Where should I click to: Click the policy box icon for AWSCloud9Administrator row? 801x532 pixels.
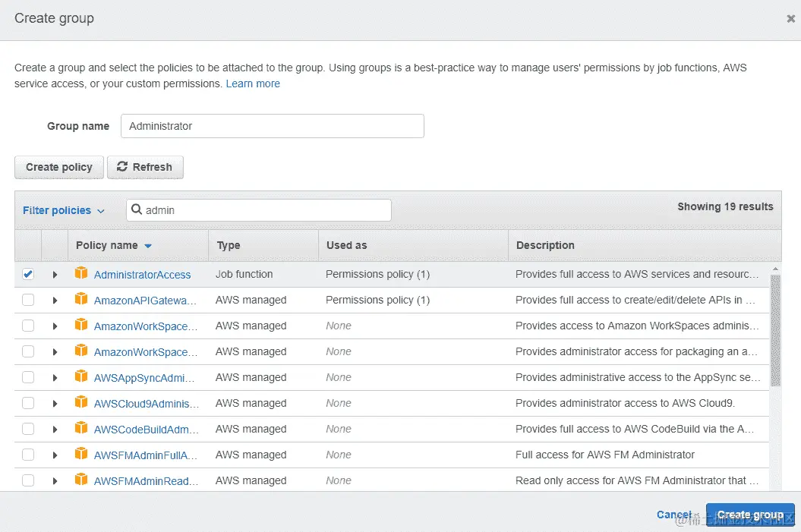[81, 403]
